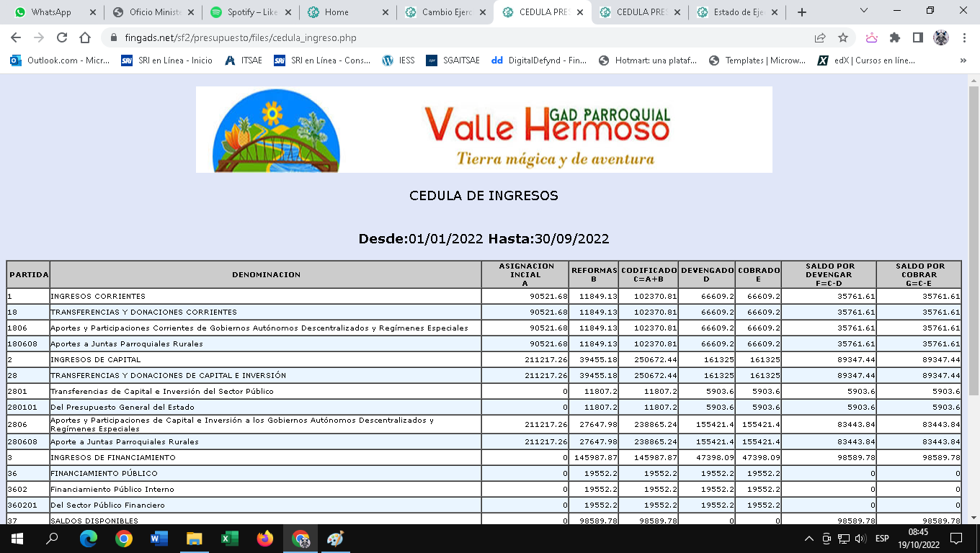The height and width of the screenshot is (553, 980).
Task: Show hidden system tray icons
Action: (808, 539)
